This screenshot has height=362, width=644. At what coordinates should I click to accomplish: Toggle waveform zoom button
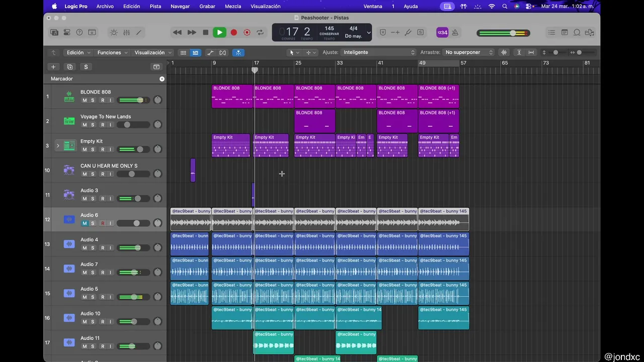tap(504, 52)
